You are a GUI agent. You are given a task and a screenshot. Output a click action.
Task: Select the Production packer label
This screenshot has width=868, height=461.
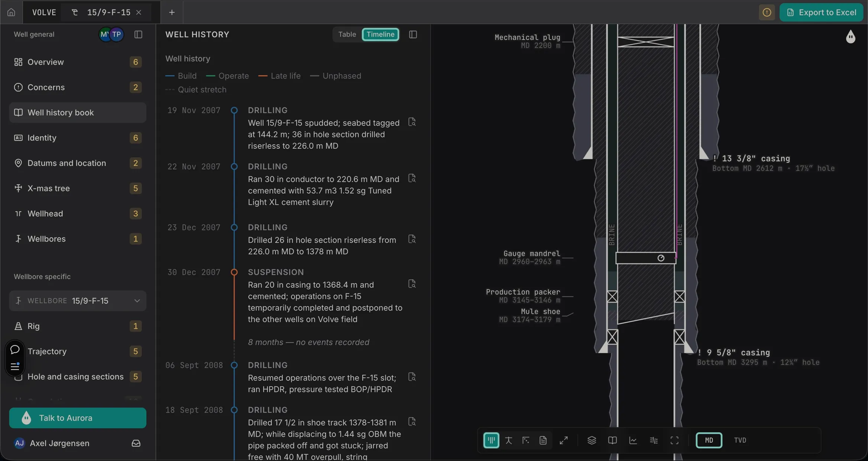(x=523, y=292)
